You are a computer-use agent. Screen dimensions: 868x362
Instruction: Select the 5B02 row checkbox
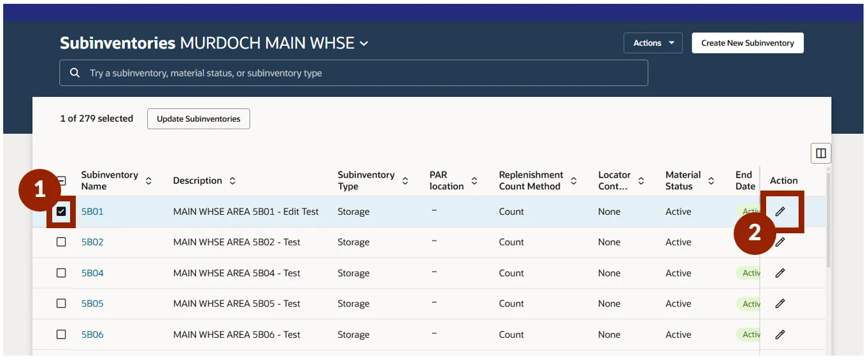click(61, 242)
